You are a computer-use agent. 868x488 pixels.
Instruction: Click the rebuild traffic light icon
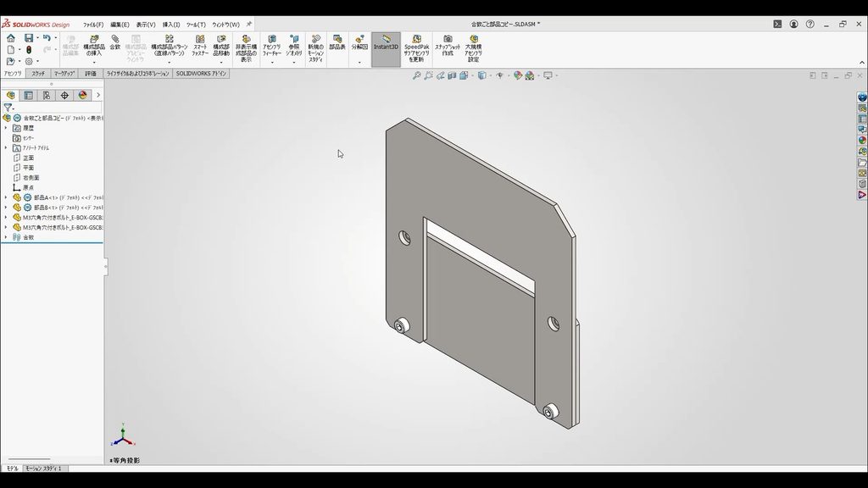(29, 50)
